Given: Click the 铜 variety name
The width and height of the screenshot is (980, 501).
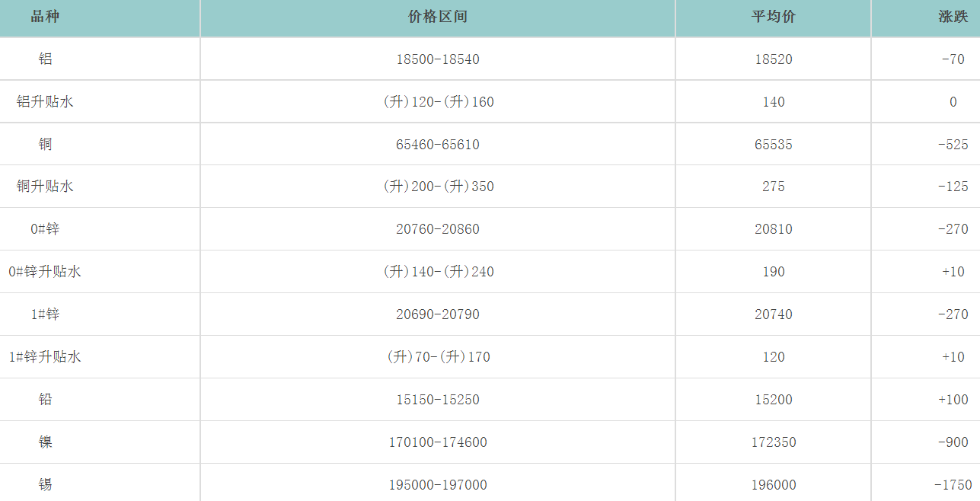Looking at the screenshot, I should tap(46, 145).
